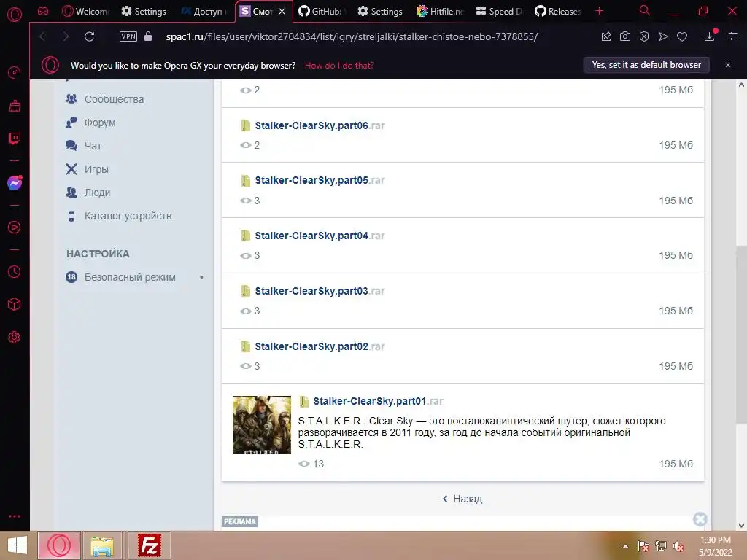Open Twitch panel in sidebar

pos(15,139)
